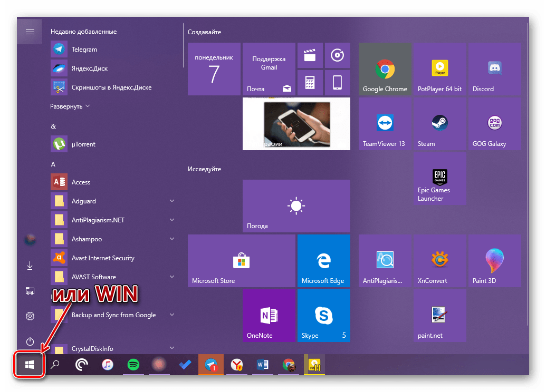Click the Windows Start button
The width and height of the screenshot is (546, 392).
point(30,365)
